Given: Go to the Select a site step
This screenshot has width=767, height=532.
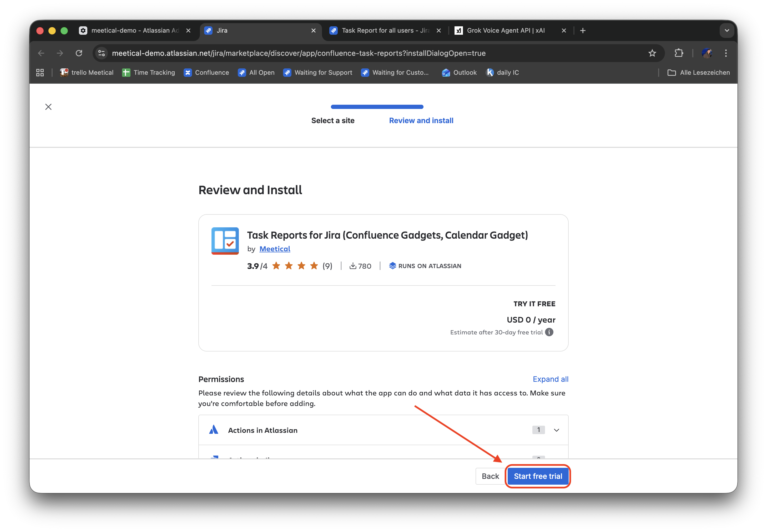Looking at the screenshot, I should tap(332, 120).
